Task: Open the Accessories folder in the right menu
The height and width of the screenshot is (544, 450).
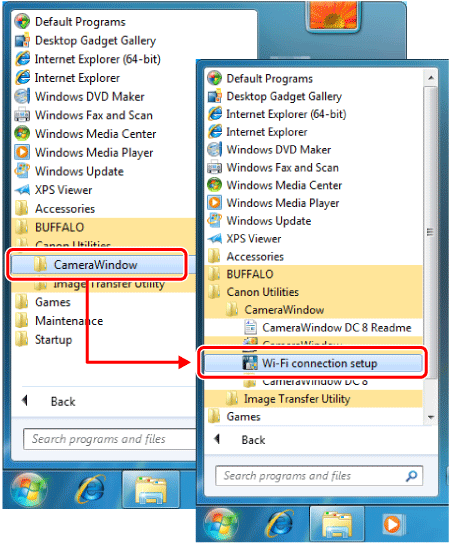Action: click(246, 256)
